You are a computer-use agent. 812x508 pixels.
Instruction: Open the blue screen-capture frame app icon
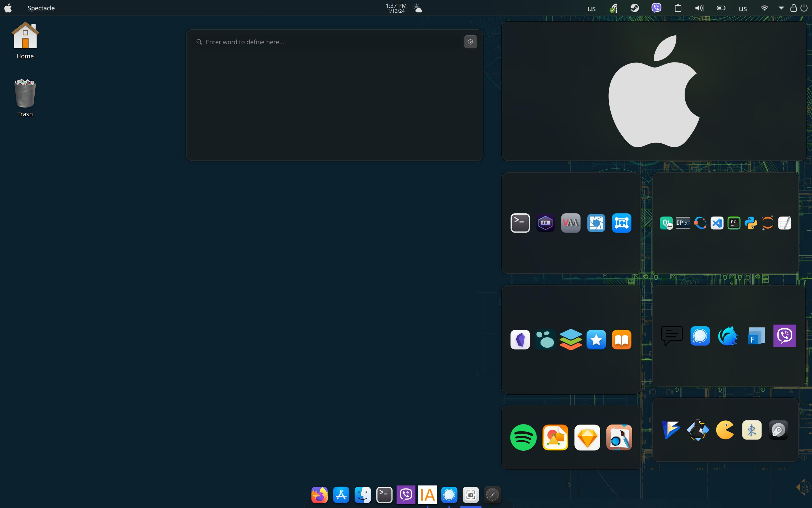pyautogui.click(x=621, y=223)
